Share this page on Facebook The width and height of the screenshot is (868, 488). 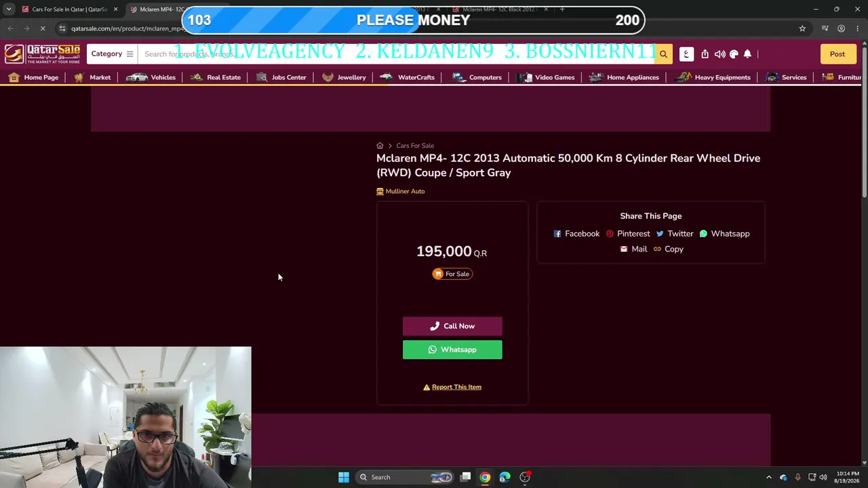coord(576,234)
